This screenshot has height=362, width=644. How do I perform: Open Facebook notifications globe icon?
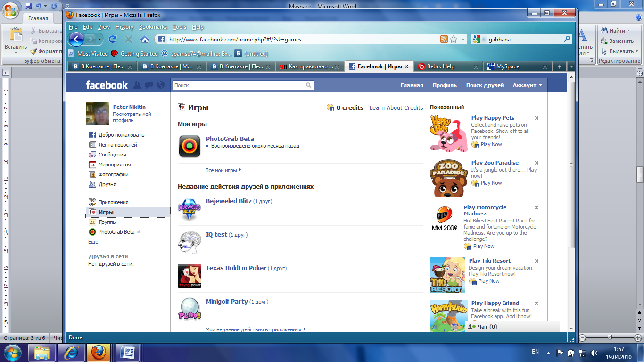[x=161, y=85]
